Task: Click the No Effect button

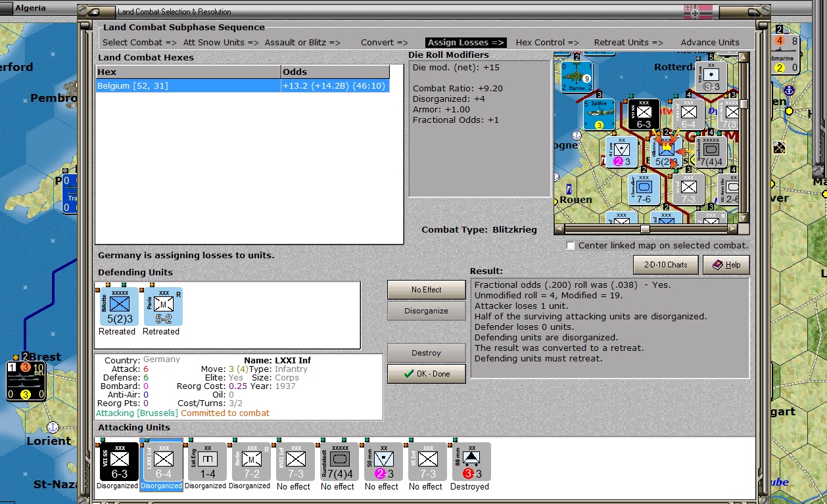Action: (x=427, y=290)
